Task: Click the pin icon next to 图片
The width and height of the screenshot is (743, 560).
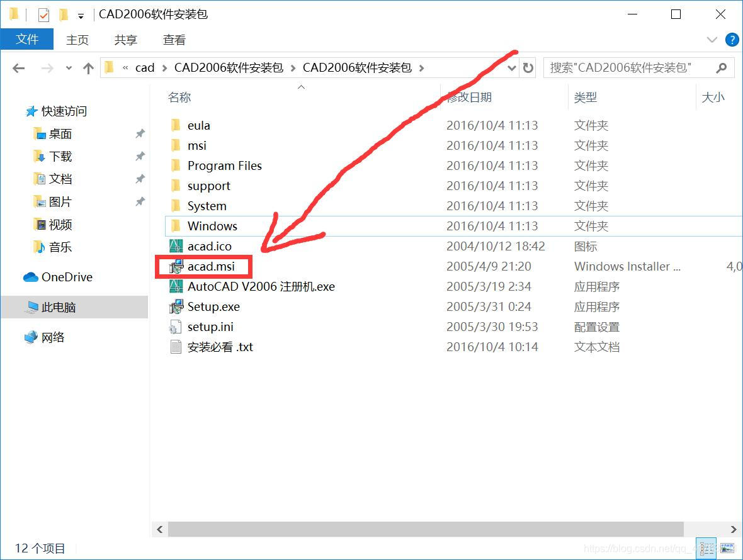Action: (x=140, y=201)
